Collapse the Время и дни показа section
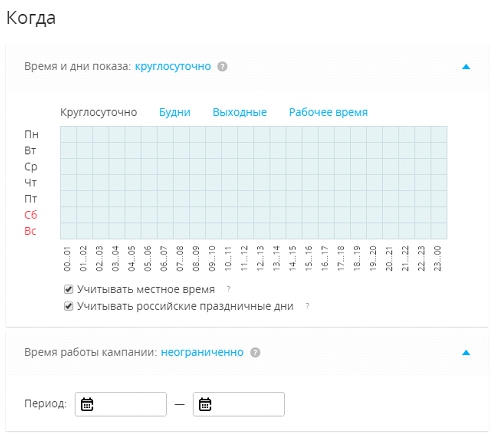The height and width of the screenshot is (436, 490). tap(466, 67)
